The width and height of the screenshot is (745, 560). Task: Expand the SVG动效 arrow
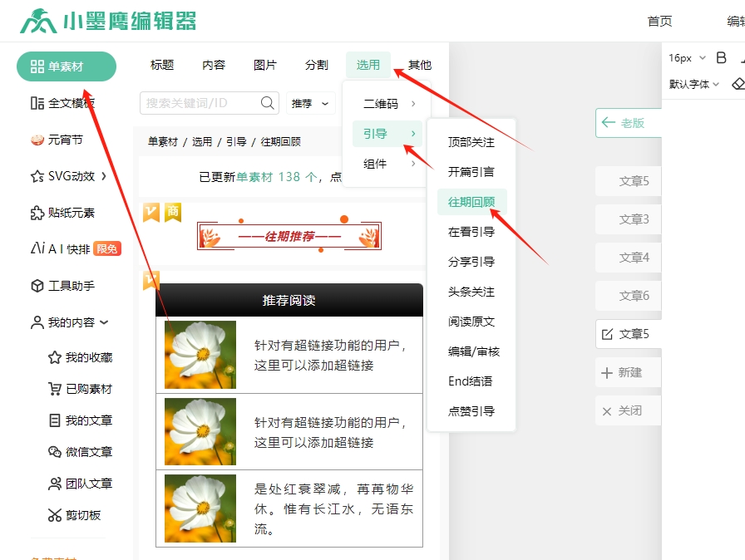tap(104, 176)
